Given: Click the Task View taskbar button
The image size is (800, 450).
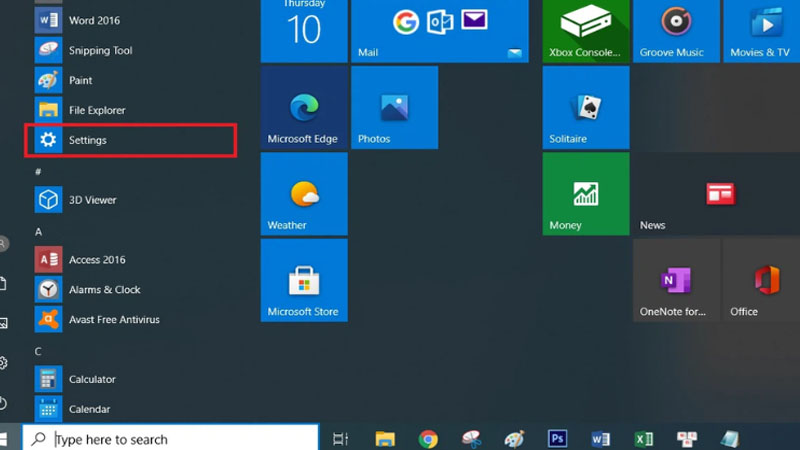Looking at the screenshot, I should point(340,439).
